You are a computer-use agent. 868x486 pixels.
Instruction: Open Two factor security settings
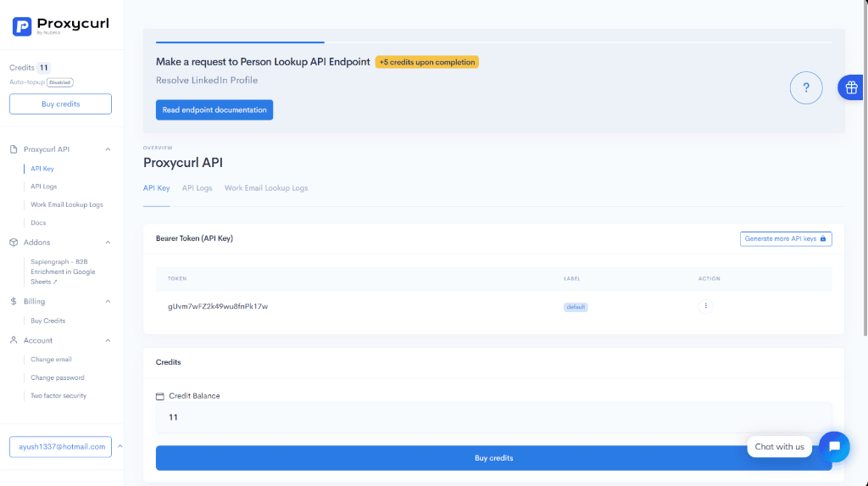point(58,396)
